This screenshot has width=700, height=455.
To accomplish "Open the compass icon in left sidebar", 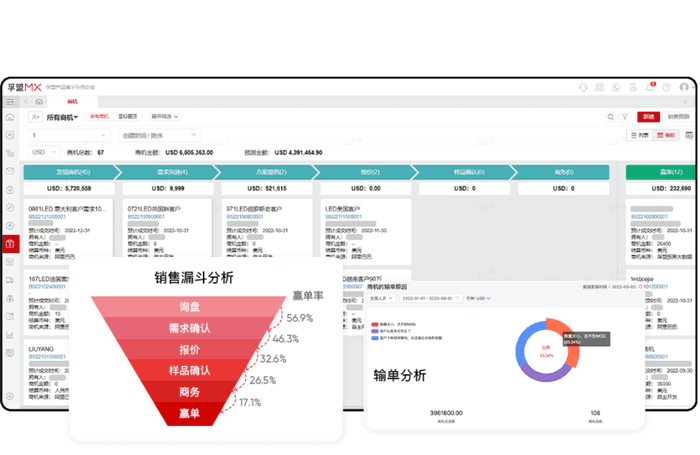I will (10, 208).
